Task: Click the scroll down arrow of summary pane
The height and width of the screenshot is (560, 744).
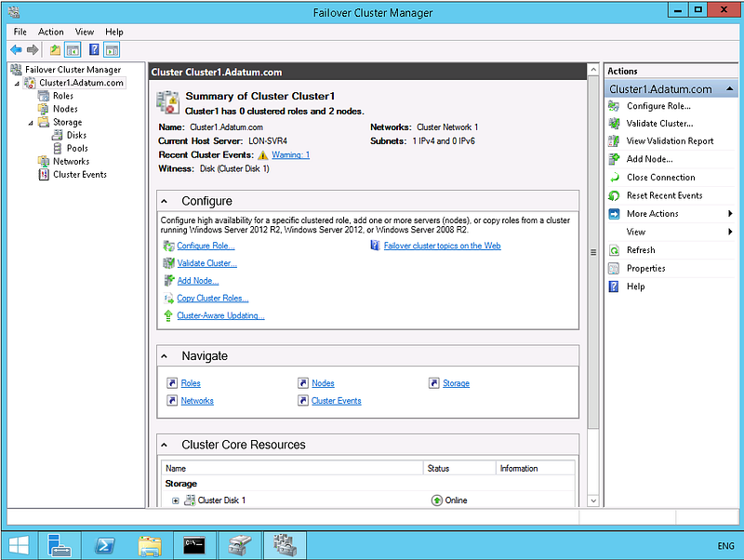Action: 593,500
